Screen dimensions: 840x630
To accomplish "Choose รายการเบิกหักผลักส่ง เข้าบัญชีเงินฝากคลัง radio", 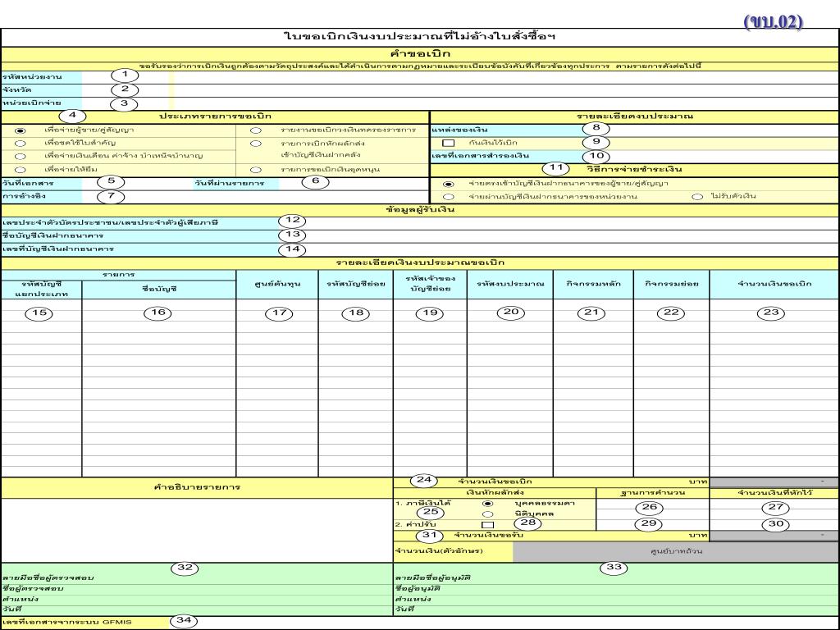I will [x=256, y=144].
